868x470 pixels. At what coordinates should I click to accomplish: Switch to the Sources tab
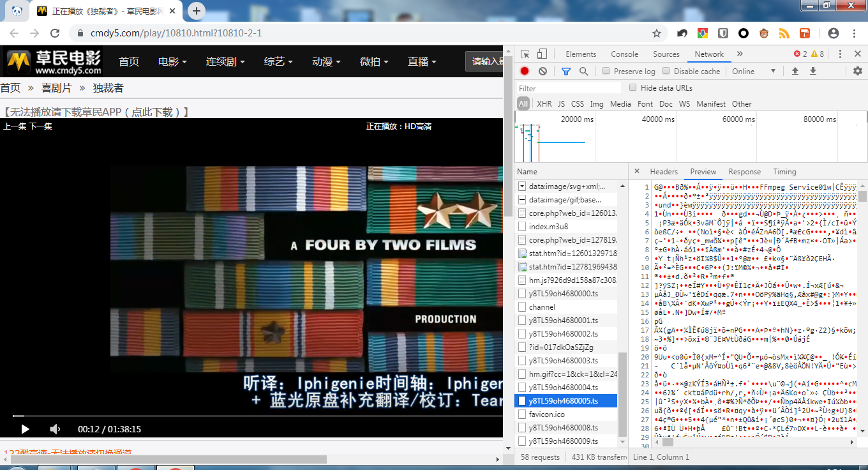click(666, 54)
